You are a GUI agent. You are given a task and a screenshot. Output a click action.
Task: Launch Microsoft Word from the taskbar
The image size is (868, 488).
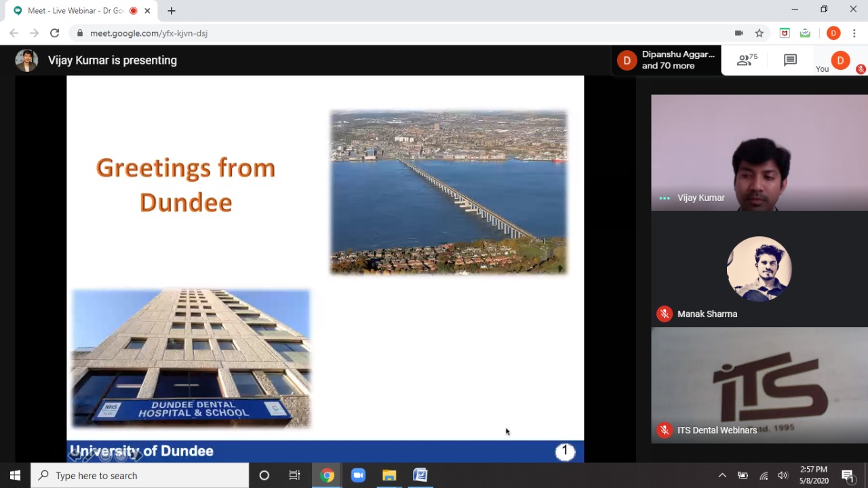click(x=420, y=475)
